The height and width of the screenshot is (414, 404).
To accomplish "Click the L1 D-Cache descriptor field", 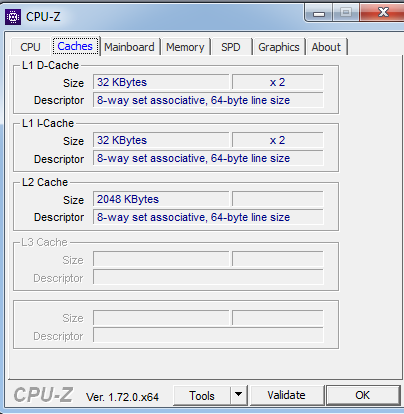I will coord(208,100).
